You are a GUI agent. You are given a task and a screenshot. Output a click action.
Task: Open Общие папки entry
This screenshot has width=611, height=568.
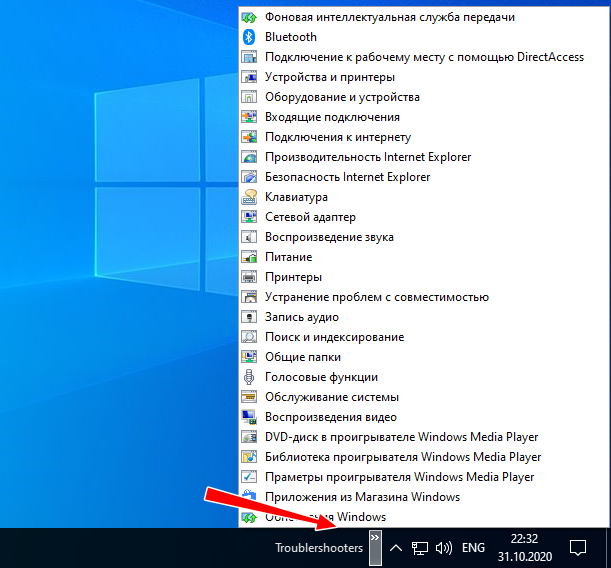303,357
